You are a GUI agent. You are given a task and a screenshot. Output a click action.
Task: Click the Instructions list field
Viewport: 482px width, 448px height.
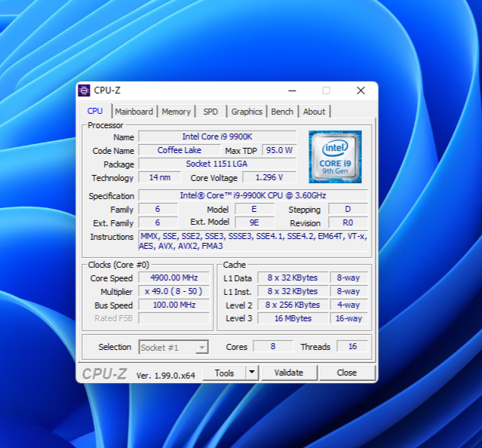point(253,241)
